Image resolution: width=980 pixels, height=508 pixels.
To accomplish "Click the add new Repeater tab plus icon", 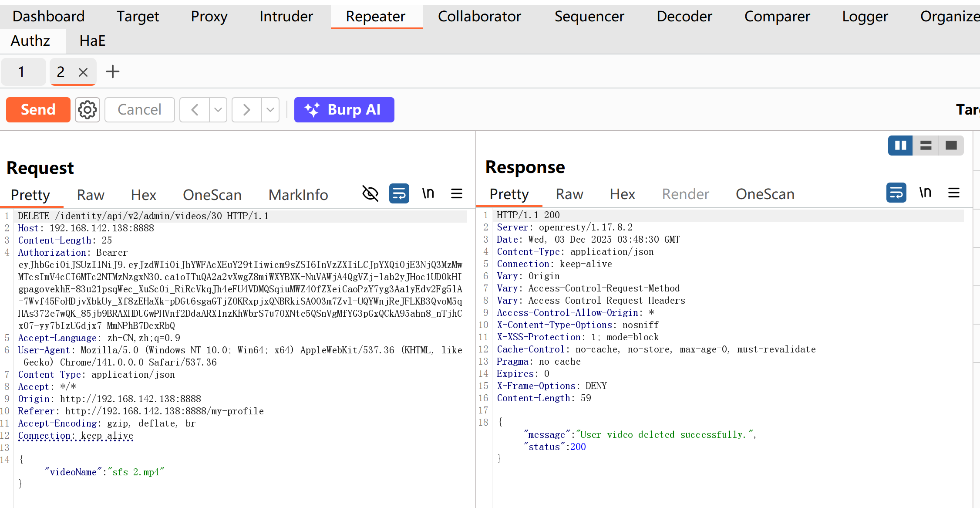I will pyautogui.click(x=113, y=71).
